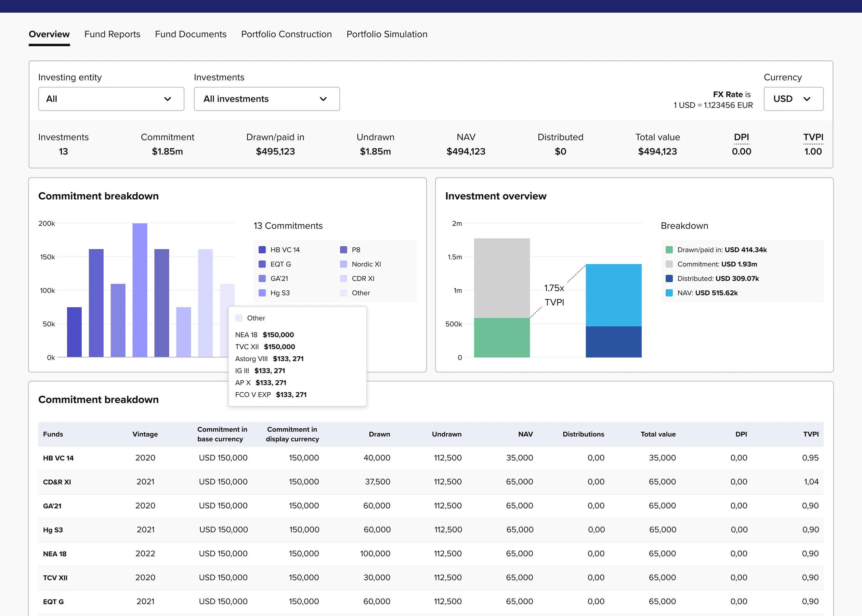Viewport: 862px width, 616px height.
Task: Click the DPI underlined metric label
Action: 741,137
